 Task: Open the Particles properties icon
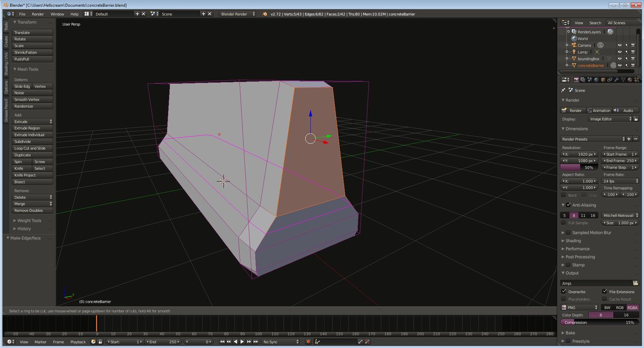pos(637,80)
